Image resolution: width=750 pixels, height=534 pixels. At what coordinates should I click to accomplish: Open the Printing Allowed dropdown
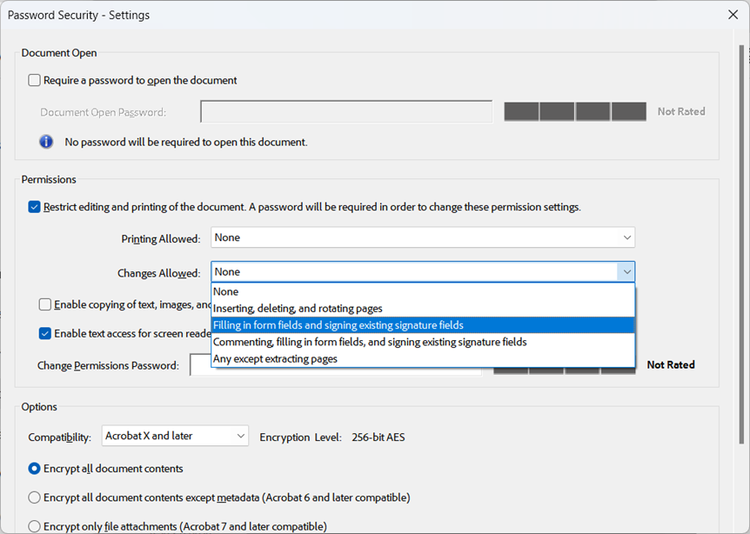tap(422, 238)
